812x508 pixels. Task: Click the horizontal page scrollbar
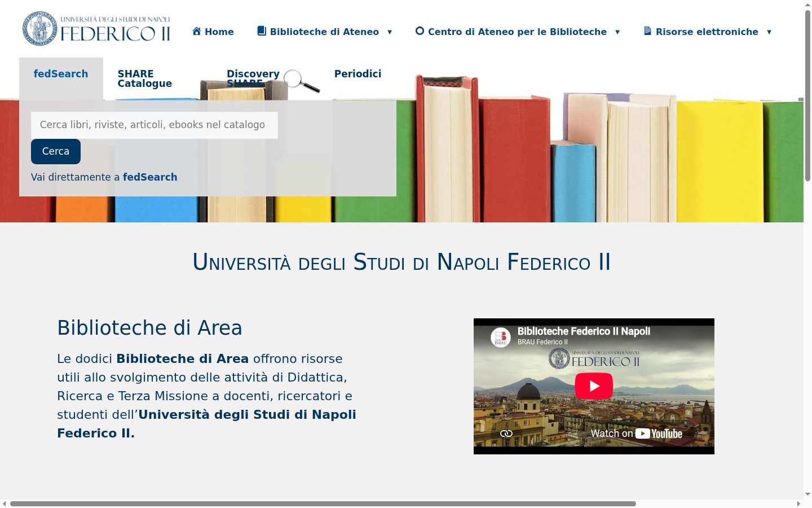323,503
